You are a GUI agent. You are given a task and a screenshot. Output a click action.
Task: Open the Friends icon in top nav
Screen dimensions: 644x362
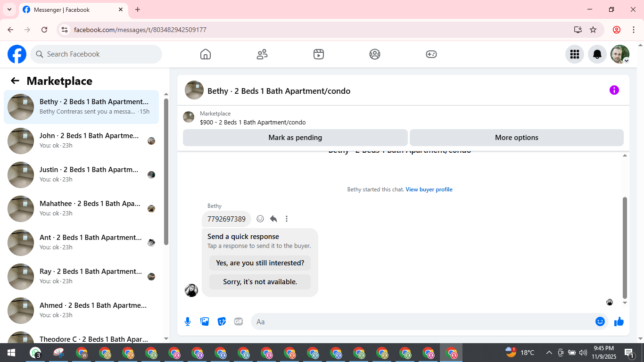(262, 54)
